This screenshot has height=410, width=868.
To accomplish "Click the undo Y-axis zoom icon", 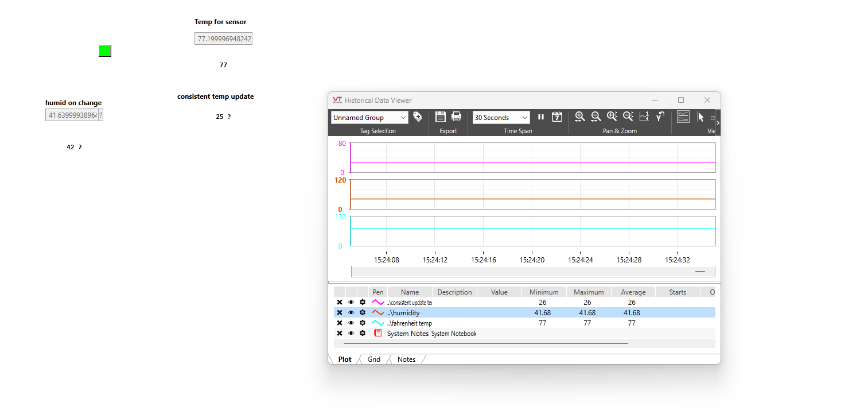I will 660,117.
